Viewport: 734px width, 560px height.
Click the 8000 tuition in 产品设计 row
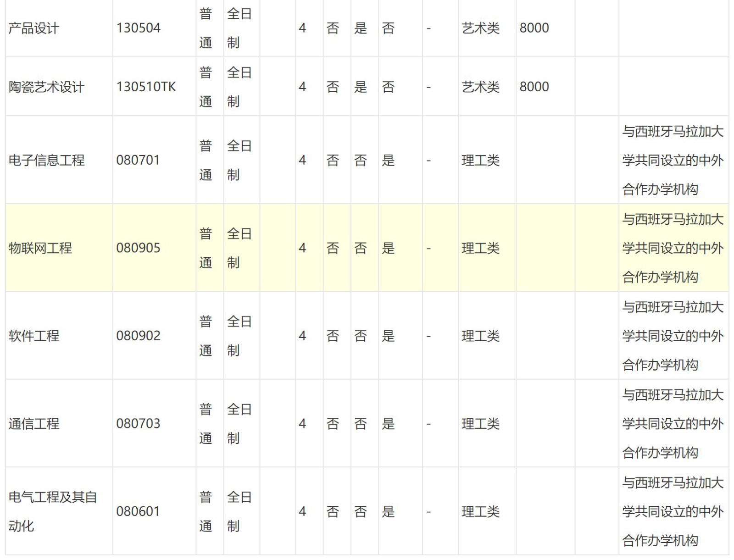pyautogui.click(x=534, y=28)
